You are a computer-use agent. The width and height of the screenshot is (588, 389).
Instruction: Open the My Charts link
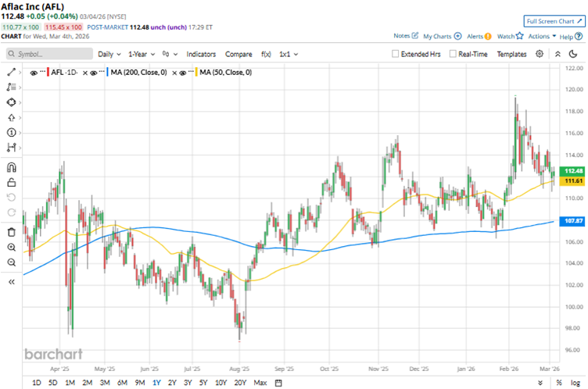point(441,36)
